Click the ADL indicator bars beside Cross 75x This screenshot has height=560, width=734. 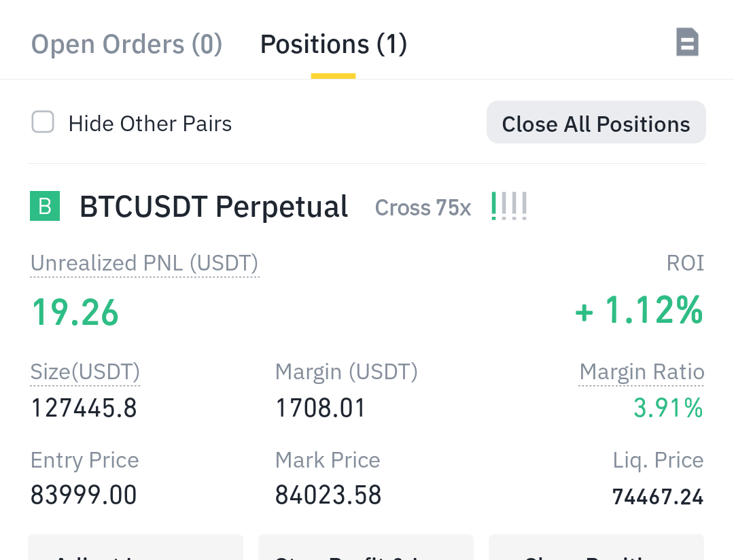tap(509, 205)
